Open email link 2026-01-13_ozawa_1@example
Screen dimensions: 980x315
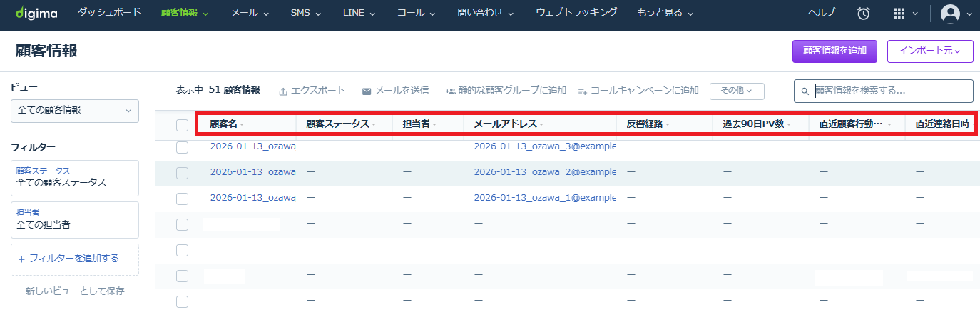545,198
